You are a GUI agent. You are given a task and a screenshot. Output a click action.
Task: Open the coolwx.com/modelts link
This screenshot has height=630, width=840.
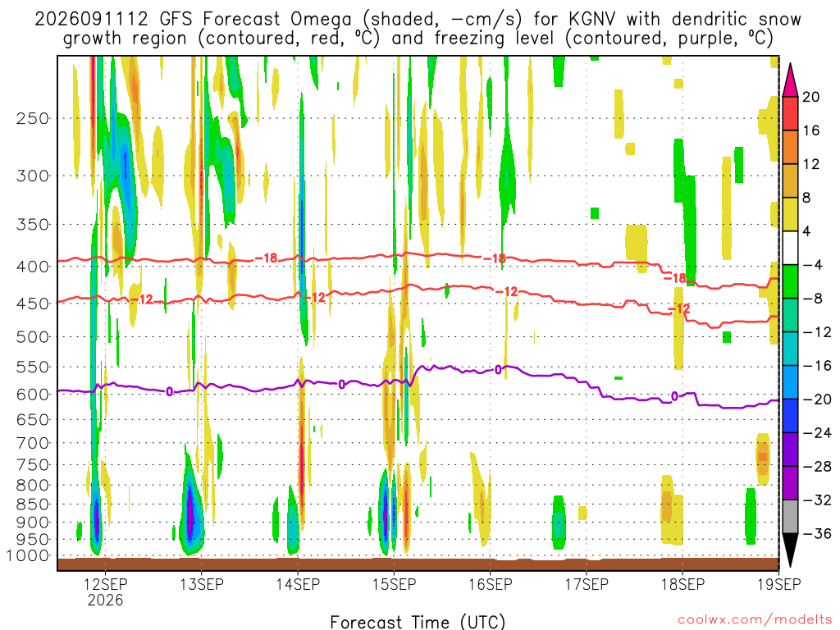click(755, 620)
